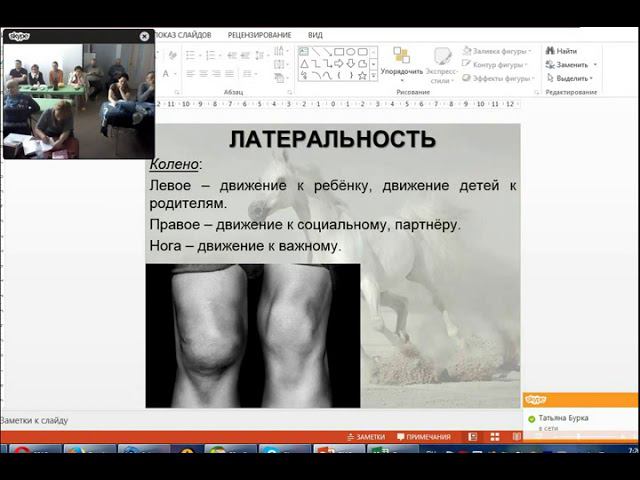The image size is (640, 480).
Task: Switch to Reading view icon
Action: click(517, 437)
